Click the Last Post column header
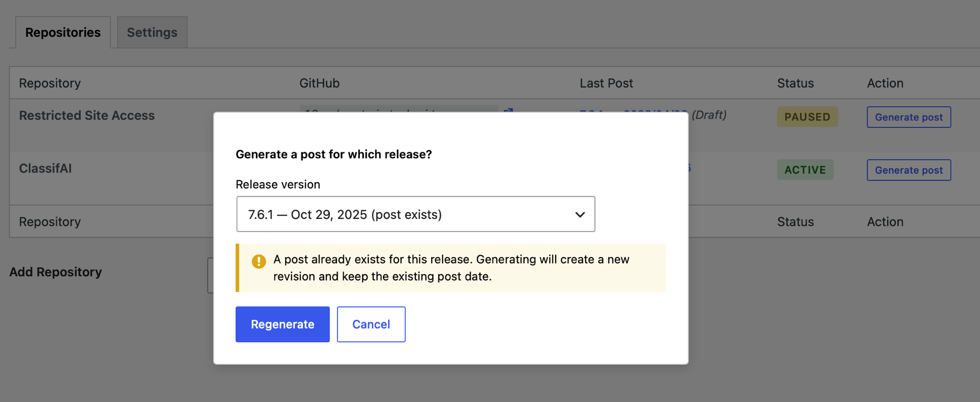This screenshot has width=980, height=402. [606, 83]
